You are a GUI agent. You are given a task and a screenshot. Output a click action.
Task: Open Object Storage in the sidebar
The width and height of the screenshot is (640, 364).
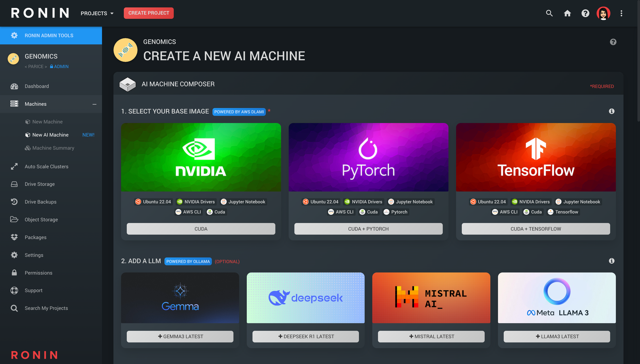(x=41, y=220)
